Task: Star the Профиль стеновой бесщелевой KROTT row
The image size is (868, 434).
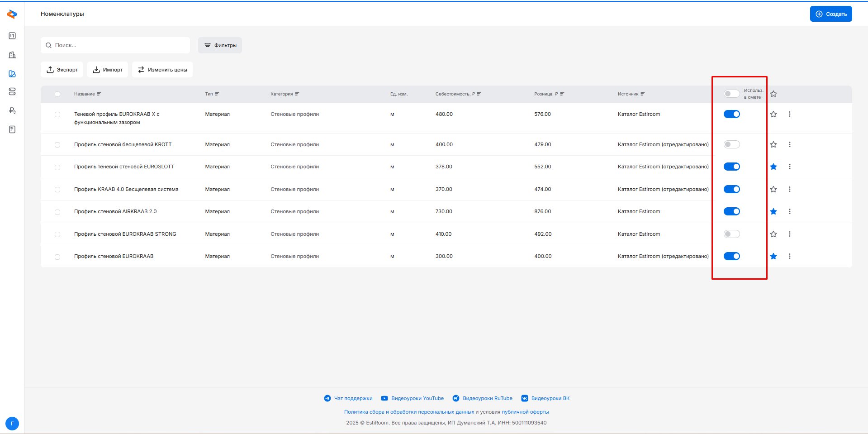Action: (x=773, y=144)
